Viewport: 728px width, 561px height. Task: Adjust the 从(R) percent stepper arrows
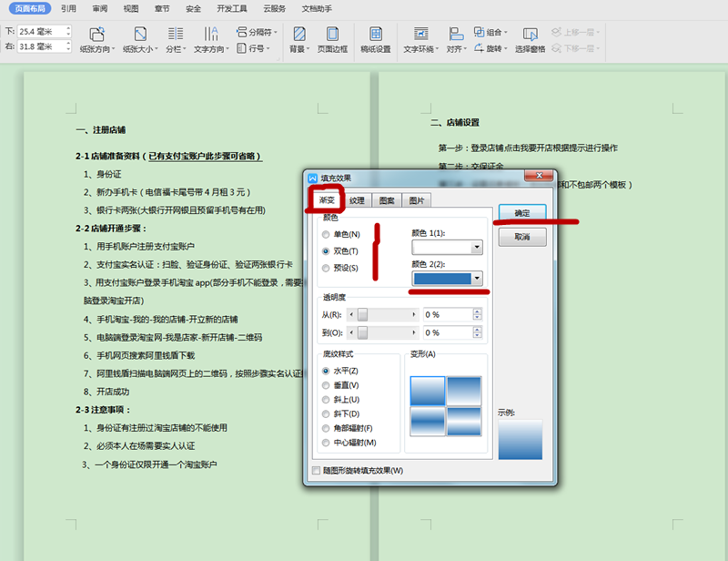tap(477, 315)
